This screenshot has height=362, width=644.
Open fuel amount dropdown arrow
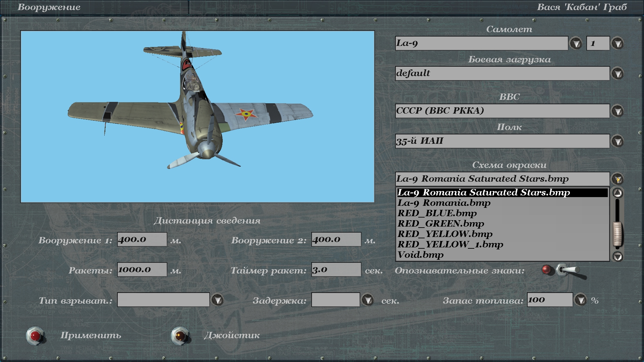581,300
